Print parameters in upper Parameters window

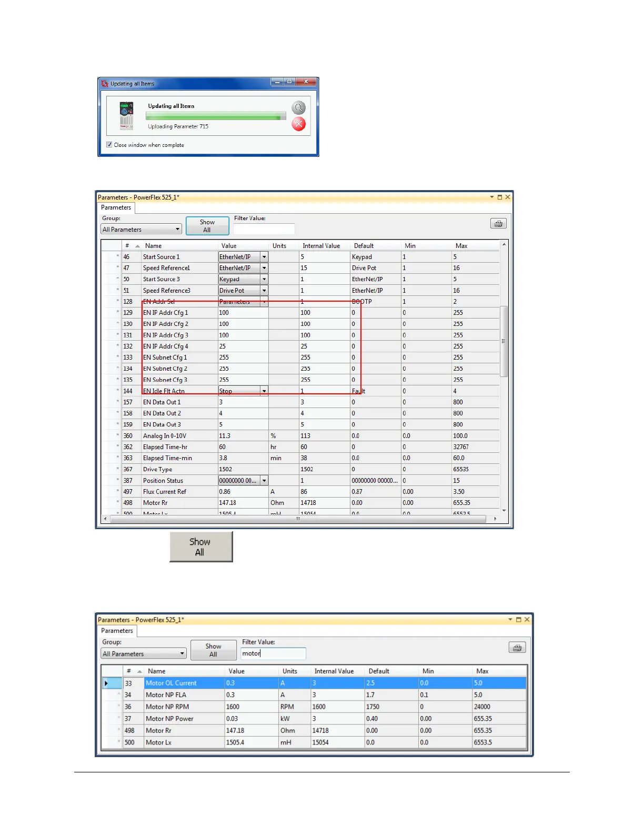click(498, 224)
